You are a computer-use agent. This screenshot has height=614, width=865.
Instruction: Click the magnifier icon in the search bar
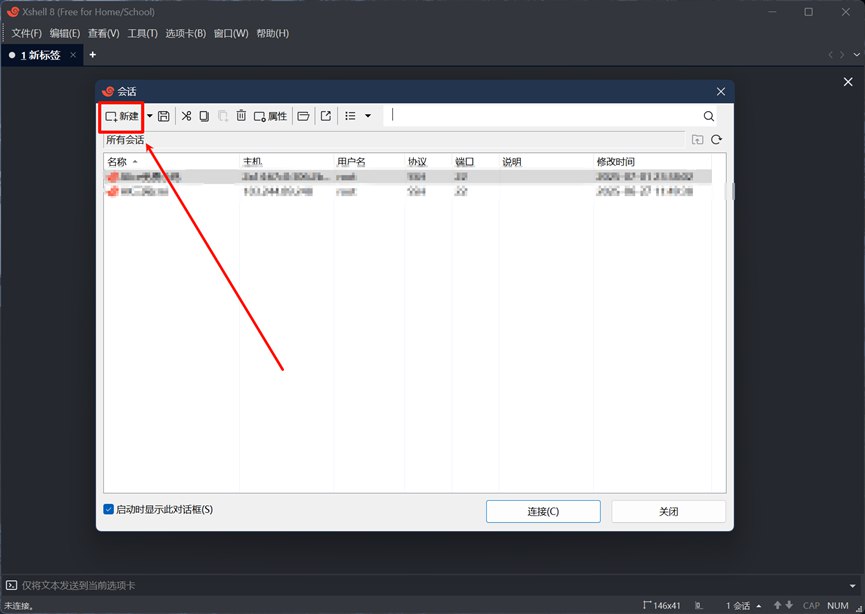click(709, 115)
